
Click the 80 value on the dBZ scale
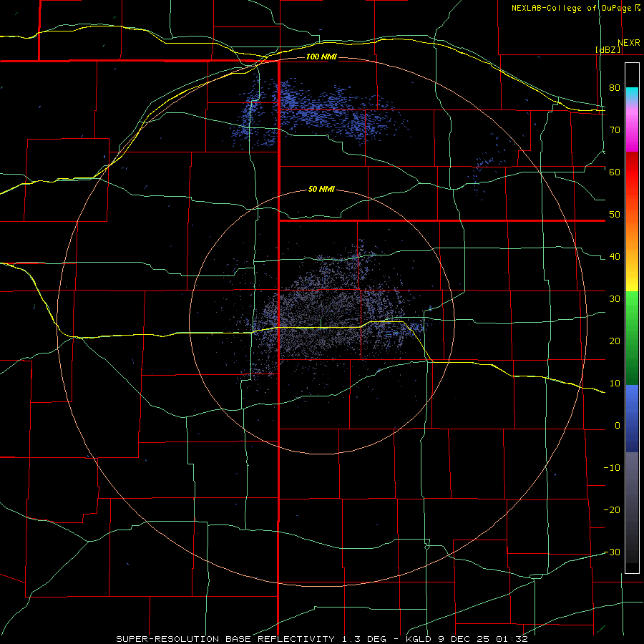(x=615, y=87)
